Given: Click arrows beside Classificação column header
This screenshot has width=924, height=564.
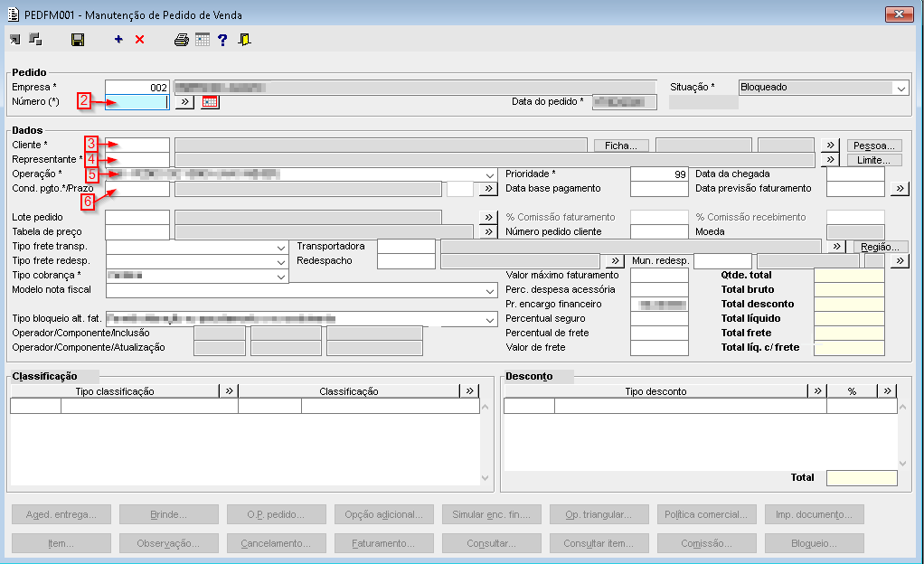Looking at the screenshot, I should click(469, 390).
